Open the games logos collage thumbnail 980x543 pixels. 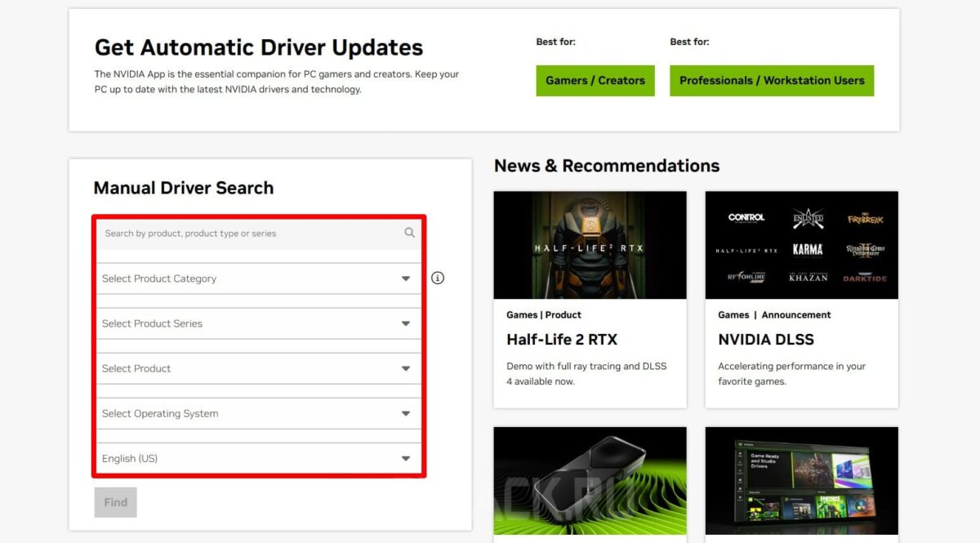(802, 245)
